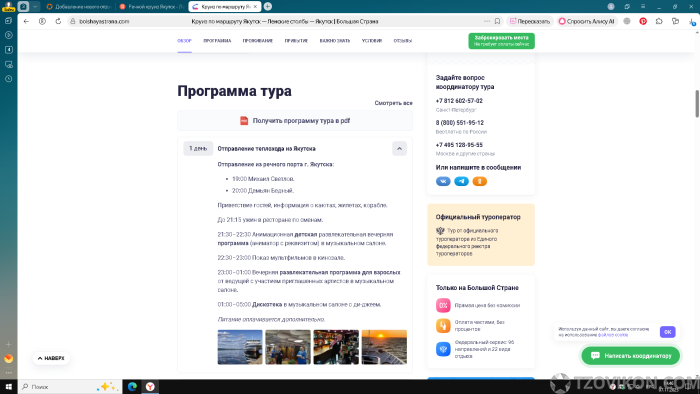Open the downloads icon in toolbar
The width and height of the screenshot is (700, 394).
point(692,21)
